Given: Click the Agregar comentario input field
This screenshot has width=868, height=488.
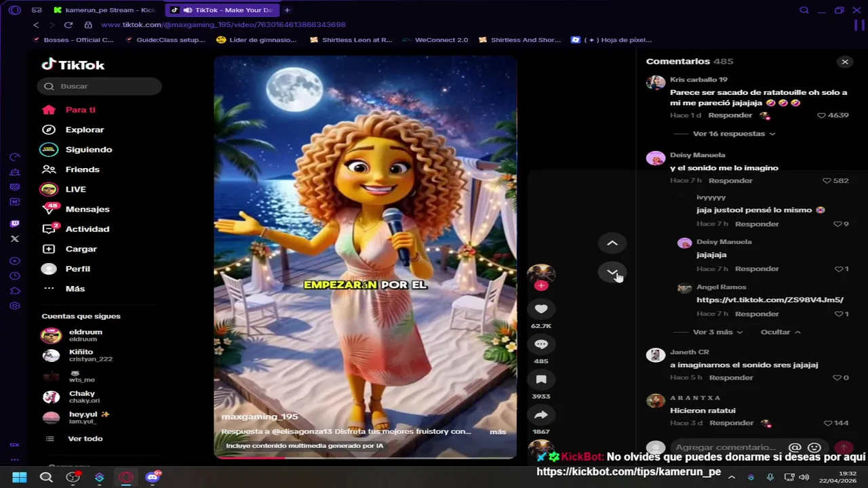Looking at the screenshot, I should click(726, 447).
